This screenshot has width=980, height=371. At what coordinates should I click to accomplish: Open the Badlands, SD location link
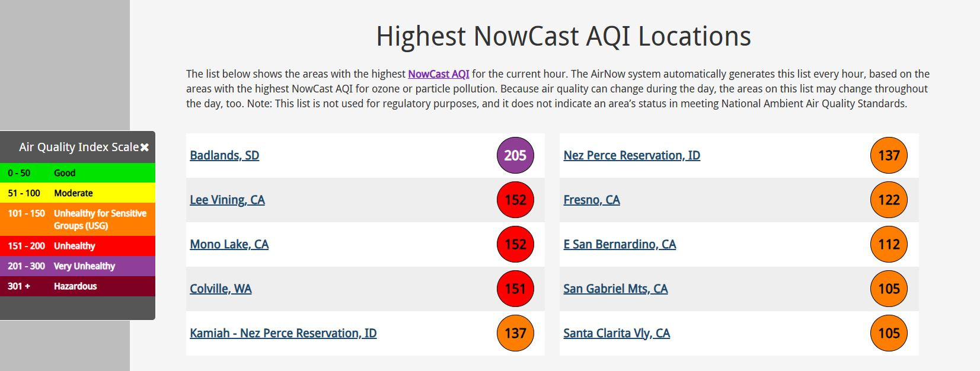tap(225, 155)
